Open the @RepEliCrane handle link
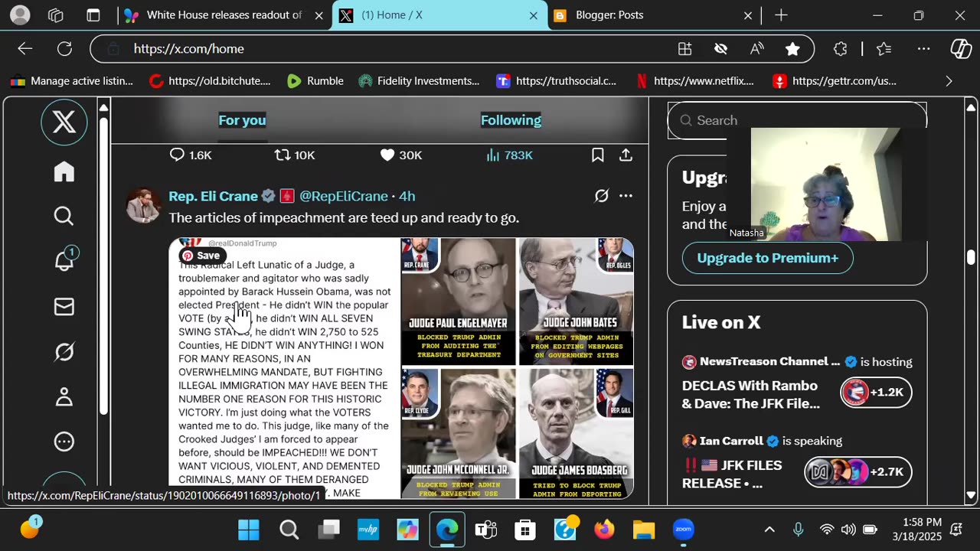 [343, 196]
